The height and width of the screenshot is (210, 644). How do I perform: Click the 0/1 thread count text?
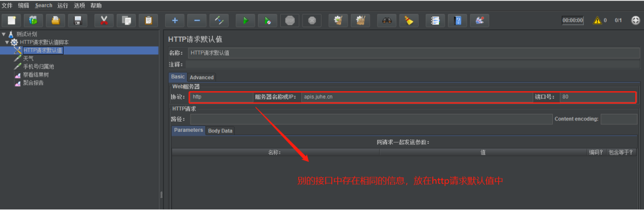[618, 20]
